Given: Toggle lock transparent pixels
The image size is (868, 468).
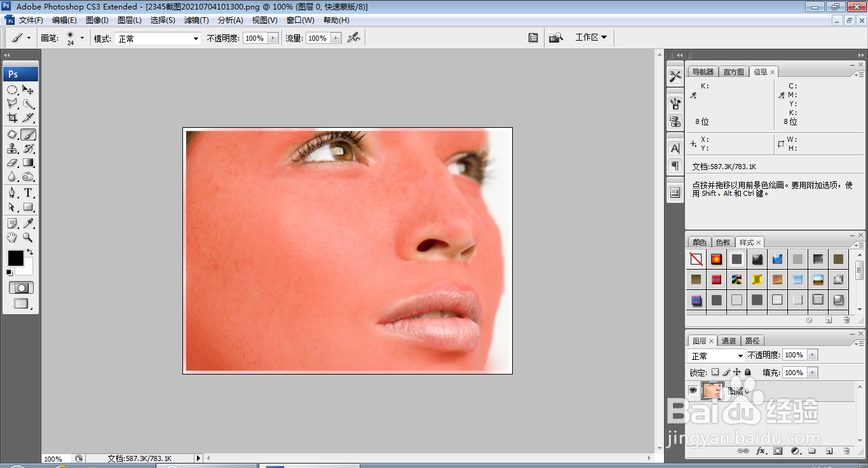Looking at the screenshot, I should click(x=715, y=372).
